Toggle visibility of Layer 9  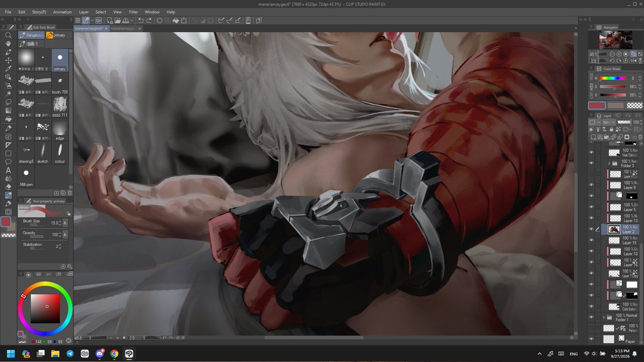(591, 185)
